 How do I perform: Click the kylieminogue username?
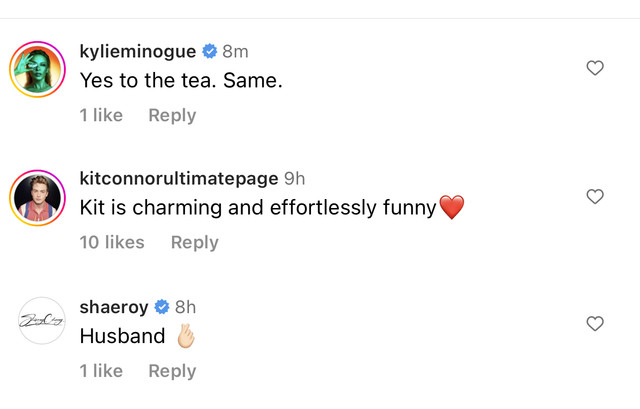click(x=138, y=52)
